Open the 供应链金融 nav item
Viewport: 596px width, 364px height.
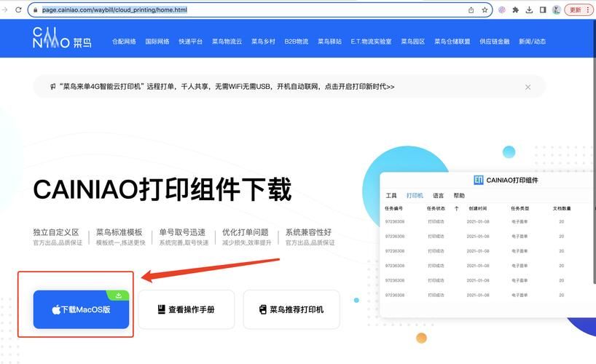495,41
